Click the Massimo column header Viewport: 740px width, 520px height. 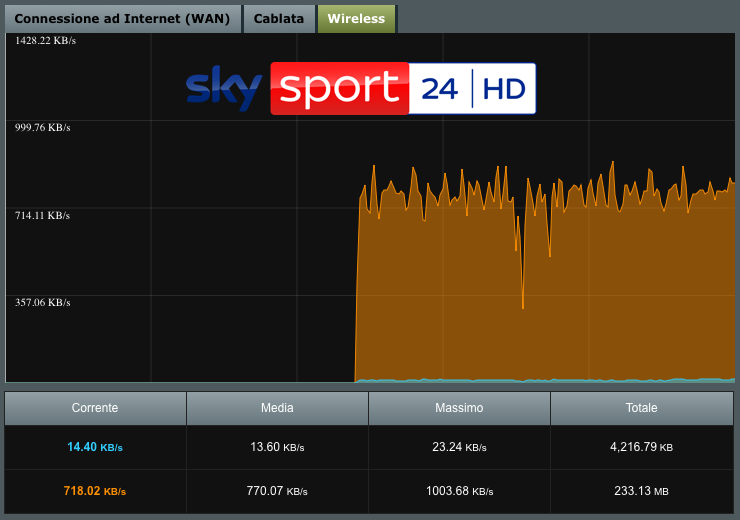click(x=459, y=408)
